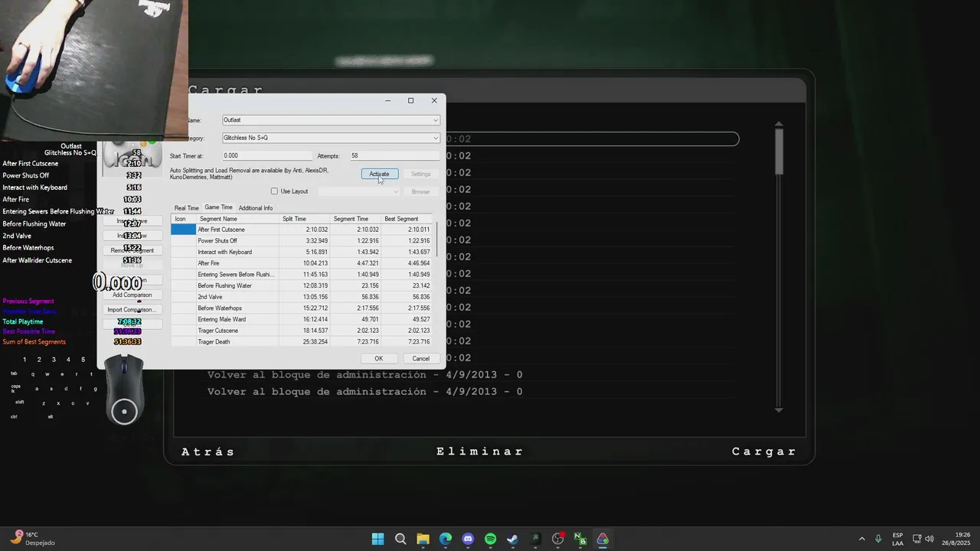
Task: Click the microphone tray icon
Action: pyautogui.click(x=878, y=539)
